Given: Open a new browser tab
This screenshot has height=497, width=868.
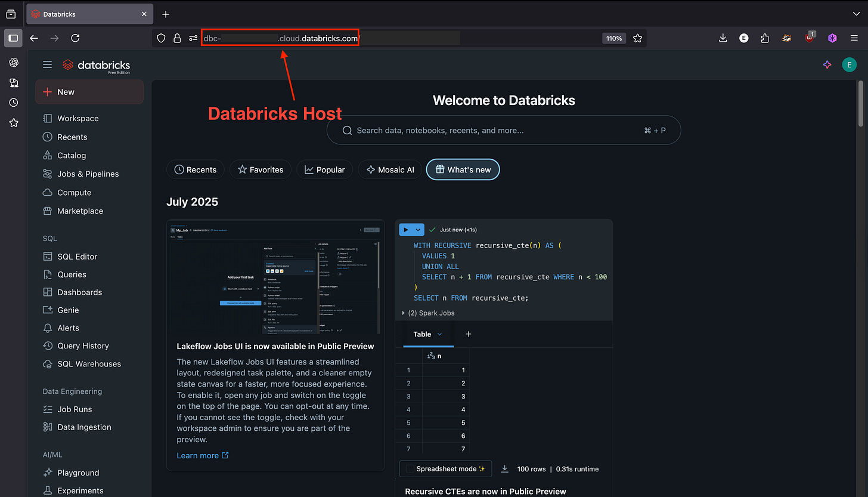Looking at the screenshot, I should (x=166, y=14).
